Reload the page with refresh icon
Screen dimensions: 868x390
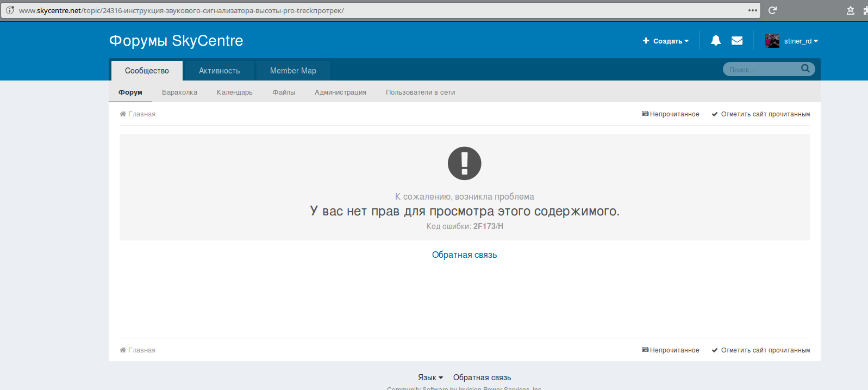pos(772,10)
